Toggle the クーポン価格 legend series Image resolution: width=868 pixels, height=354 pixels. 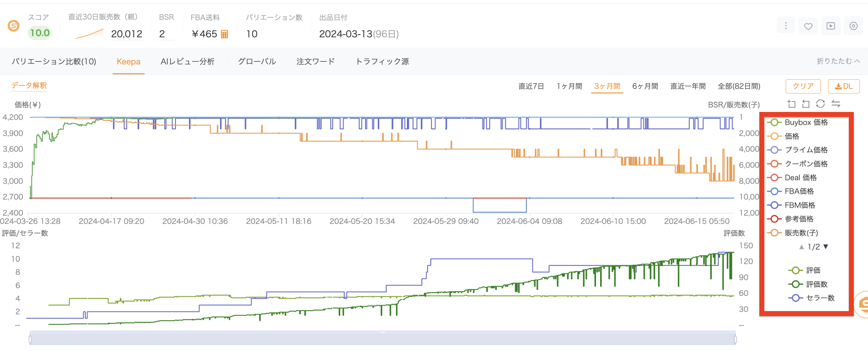click(x=797, y=164)
